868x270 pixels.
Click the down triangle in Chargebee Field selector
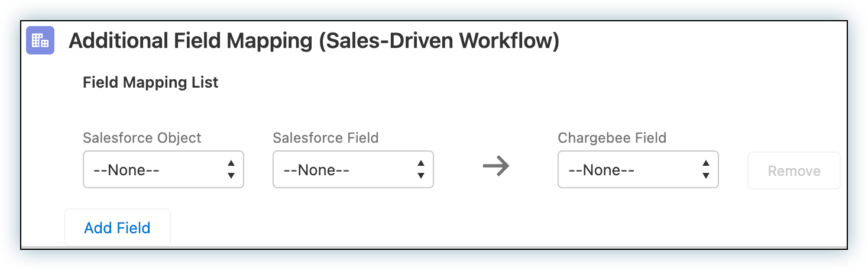[706, 176]
